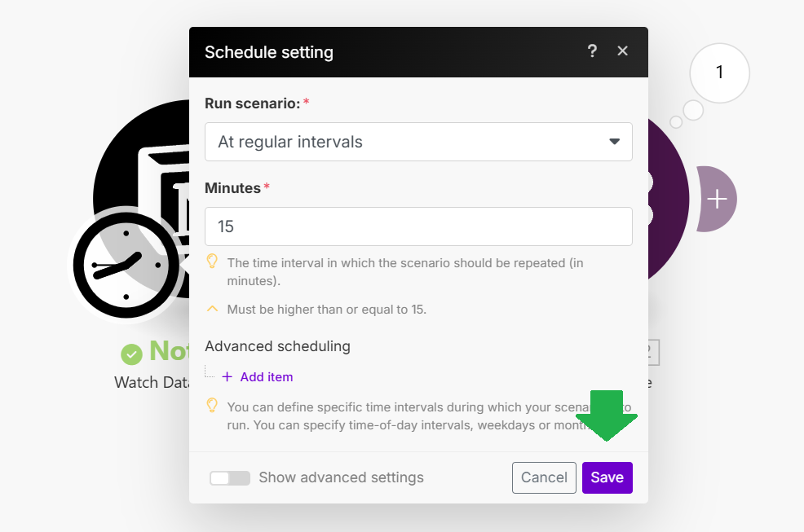
Task: Click the clock schedule icon on the module
Action: (x=126, y=265)
